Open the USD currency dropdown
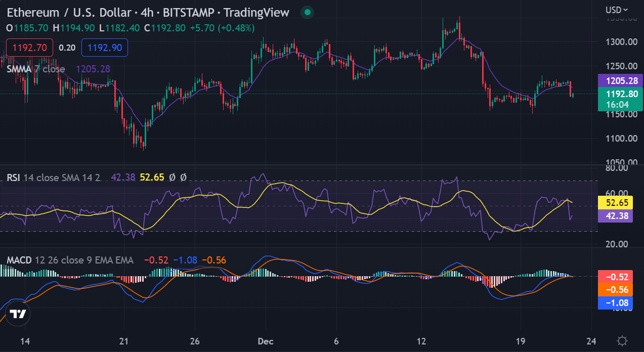The width and height of the screenshot is (644, 352). [x=617, y=10]
